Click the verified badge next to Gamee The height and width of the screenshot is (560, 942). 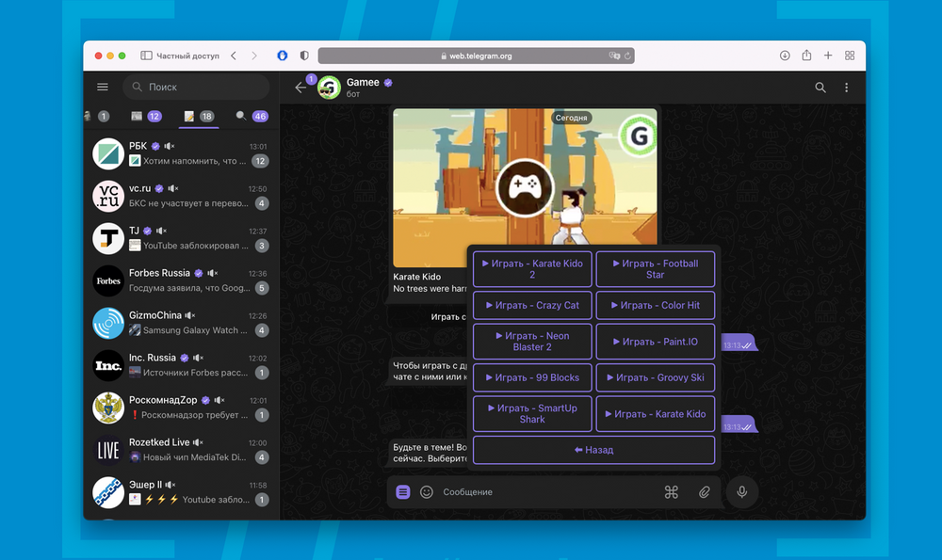pyautogui.click(x=388, y=83)
